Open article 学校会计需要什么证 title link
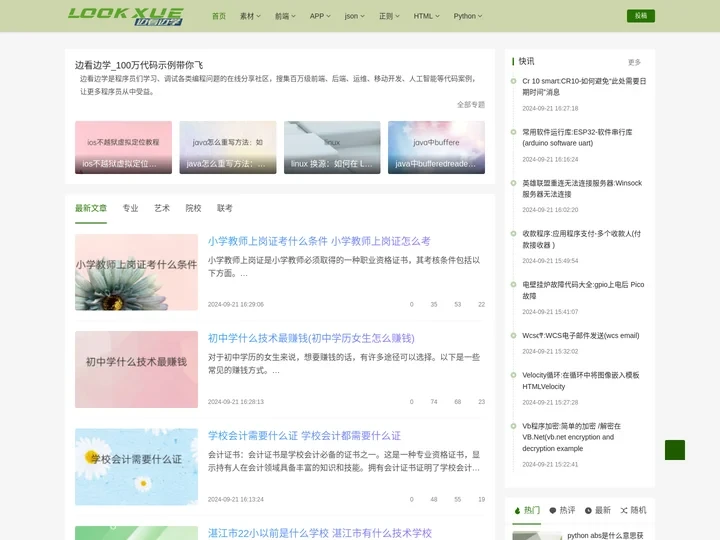The width and height of the screenshot is (720, 540). tap(304, 436)
